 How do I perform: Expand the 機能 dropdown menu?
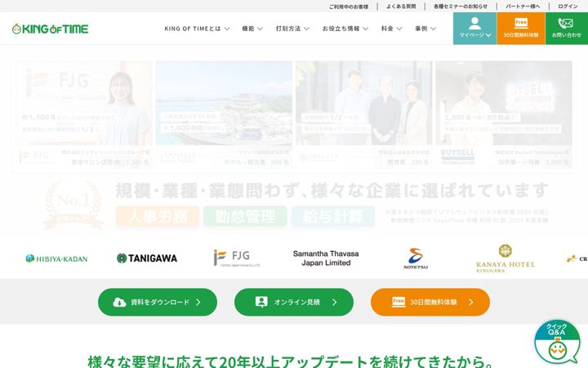point(252,29)
